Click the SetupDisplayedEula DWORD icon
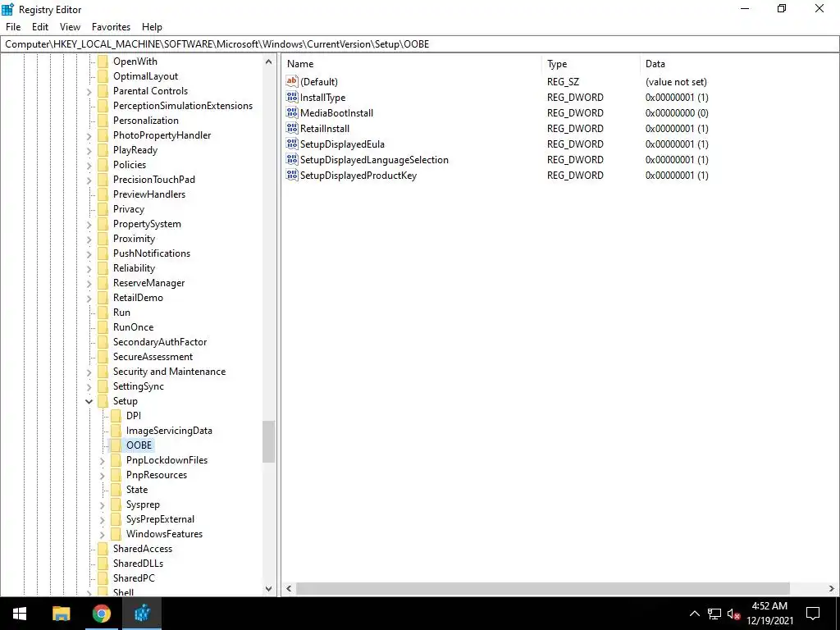The image size is (840, 630). [x=292, y=144]
